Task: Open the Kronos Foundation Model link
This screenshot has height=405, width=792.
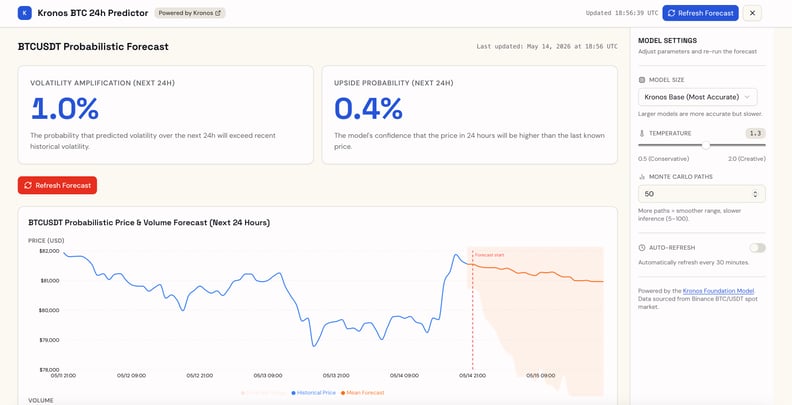Action: (718, 291)
